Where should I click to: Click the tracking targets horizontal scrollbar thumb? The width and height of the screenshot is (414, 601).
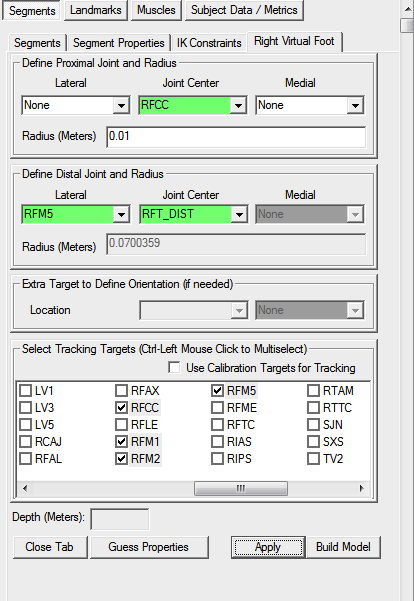tap(241, 488)
